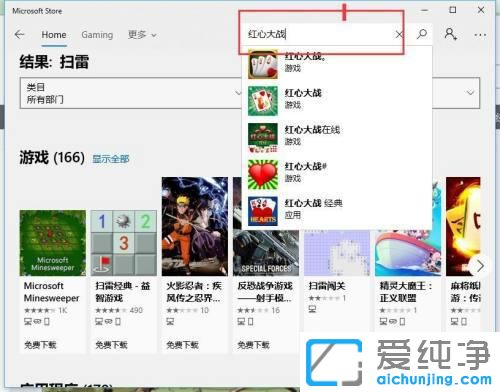Select first suggestion 红心大战。card icon

pos(263,64)
